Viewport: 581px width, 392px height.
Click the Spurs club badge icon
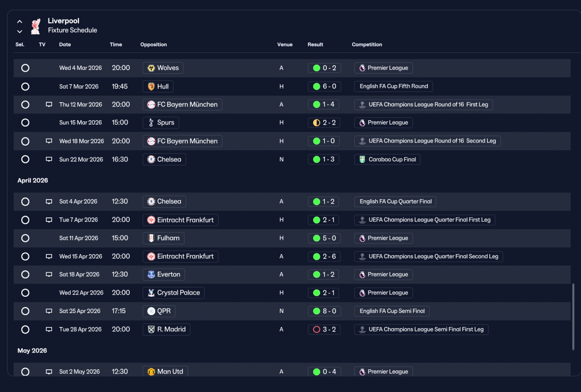click(151, 122)
